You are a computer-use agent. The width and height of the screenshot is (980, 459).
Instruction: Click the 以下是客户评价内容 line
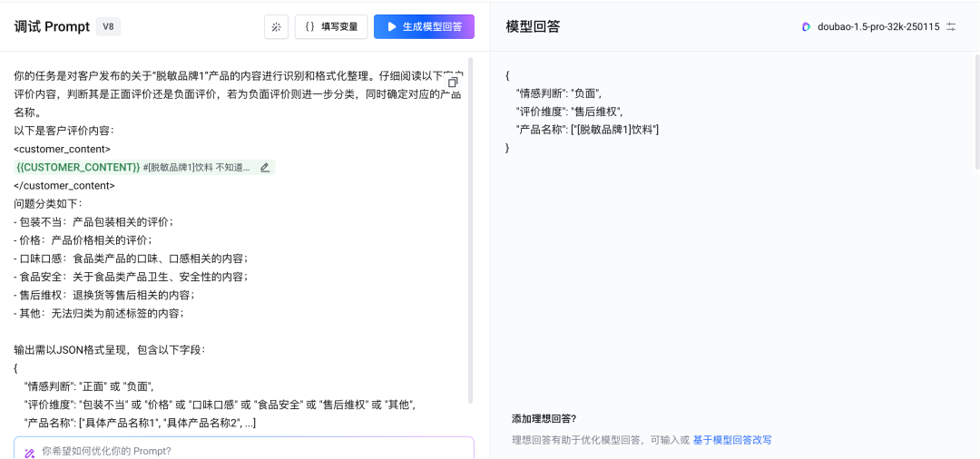click(x=64, y=132)
